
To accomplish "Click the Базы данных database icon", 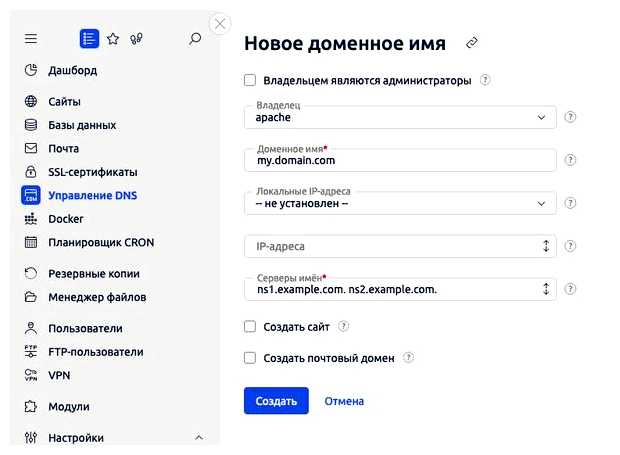I will click(x=31, y=125).
